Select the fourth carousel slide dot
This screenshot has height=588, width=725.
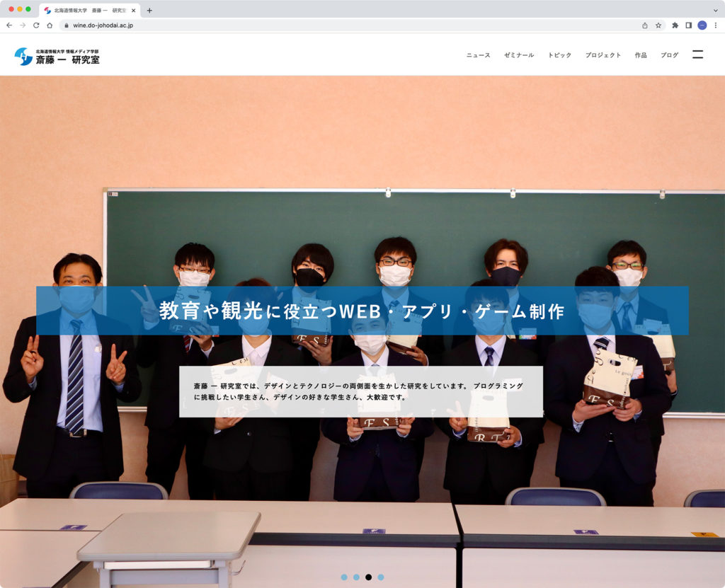[381, 577]
